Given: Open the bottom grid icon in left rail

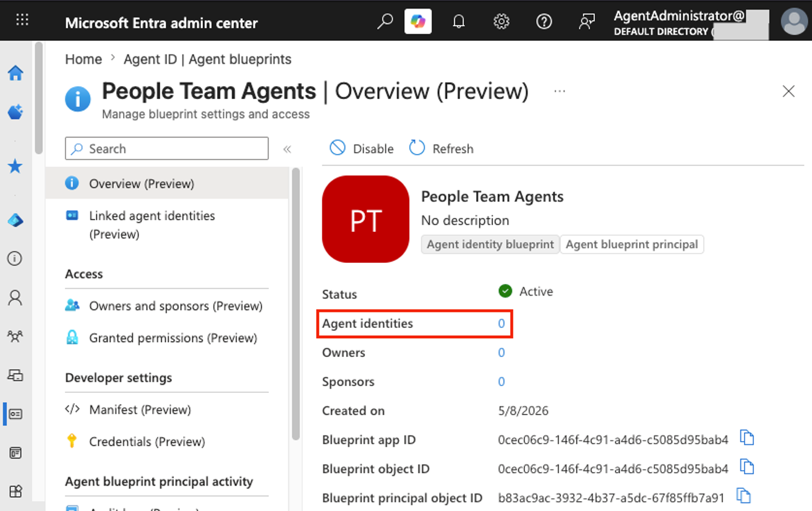Looking at the screenshot, I should coord(15,492).
